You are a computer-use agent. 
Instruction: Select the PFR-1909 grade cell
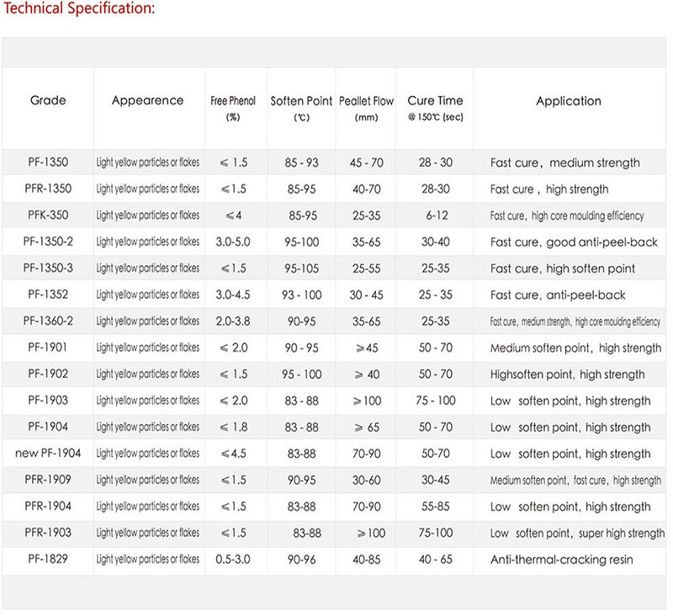click(x=48, y=481)
